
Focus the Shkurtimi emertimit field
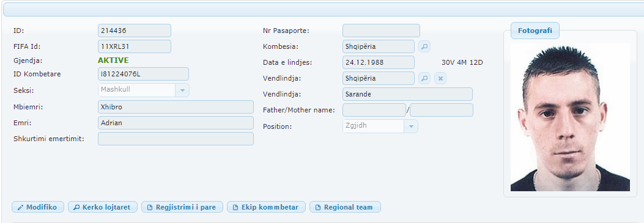[x=176, y=139]
